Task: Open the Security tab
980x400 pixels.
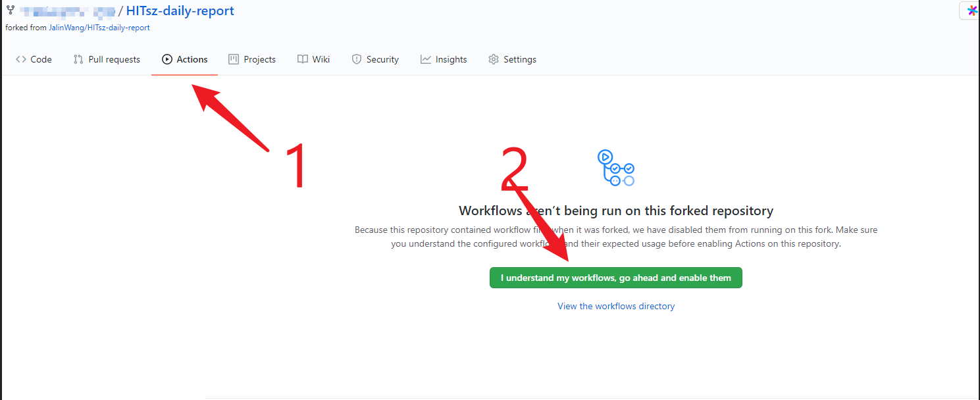Action: [x=375, y=59]
